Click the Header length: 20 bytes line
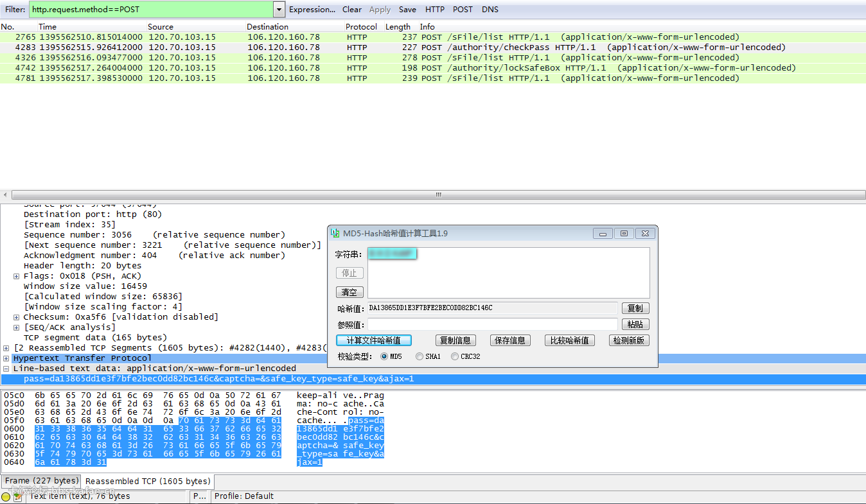 82,266
